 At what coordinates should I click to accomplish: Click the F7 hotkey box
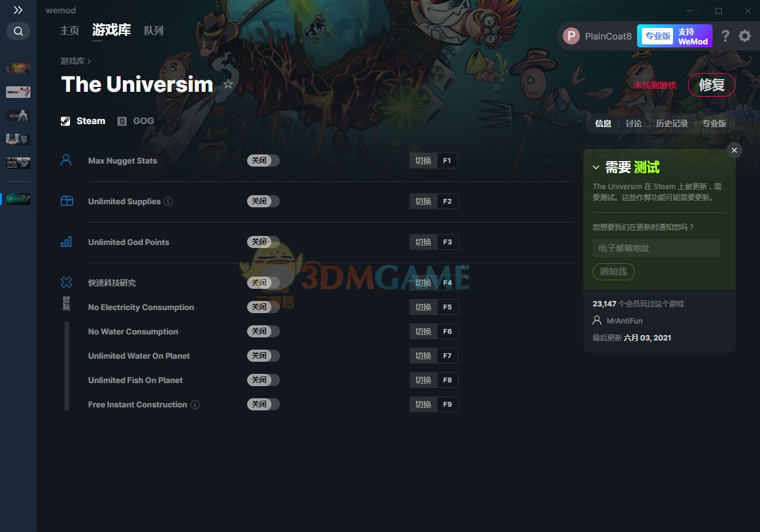[x=447, y=356]
